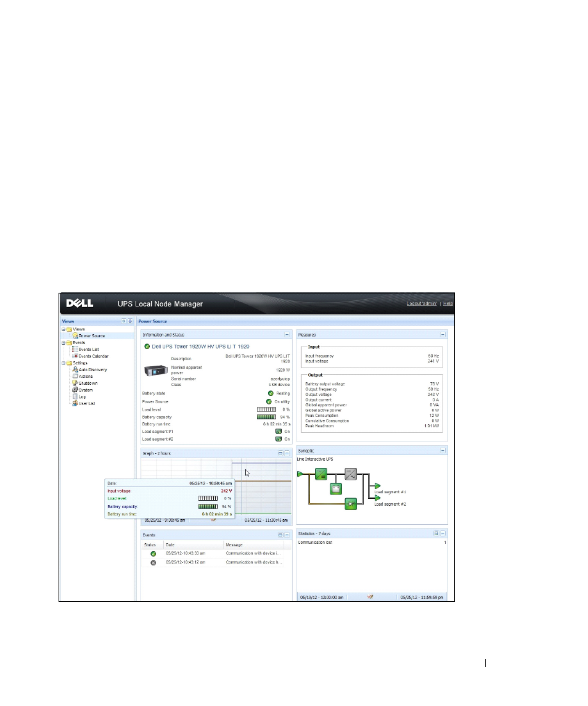The image size is (588, 706).
Task: Collapse the Settings folder node
Action: click(x=63, y=363)
